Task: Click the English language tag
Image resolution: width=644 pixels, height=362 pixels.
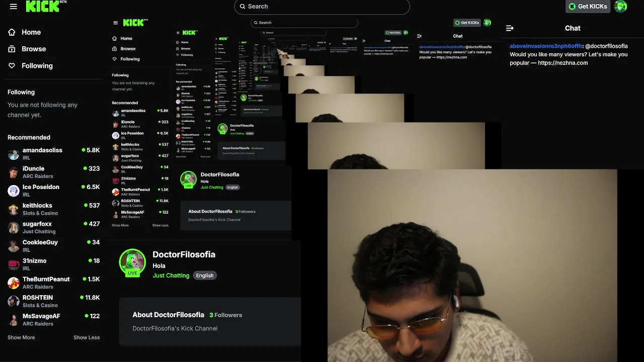Action: point(205,276)
